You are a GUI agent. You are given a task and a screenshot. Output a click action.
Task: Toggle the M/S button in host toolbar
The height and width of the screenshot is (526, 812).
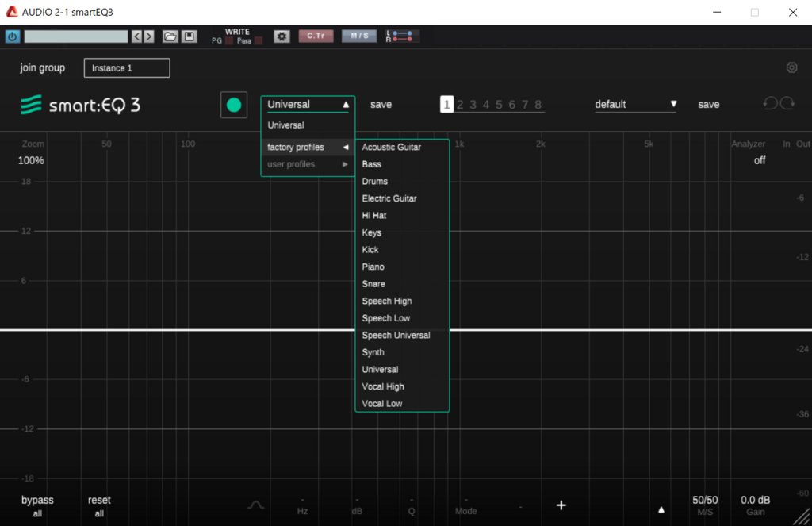coord(359,36)
